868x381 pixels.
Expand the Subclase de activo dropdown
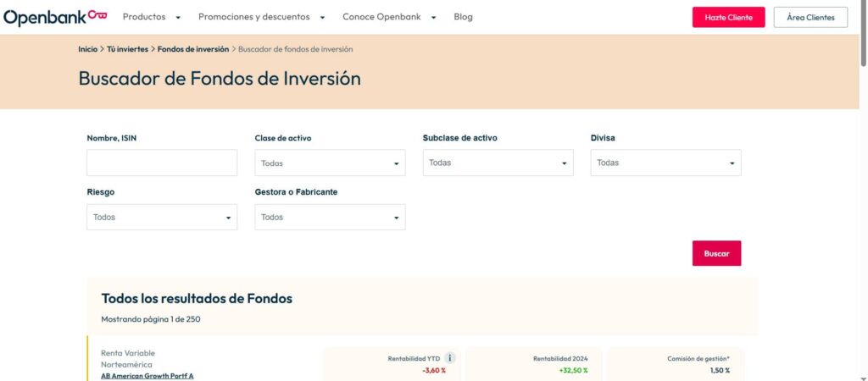point(498,163)
